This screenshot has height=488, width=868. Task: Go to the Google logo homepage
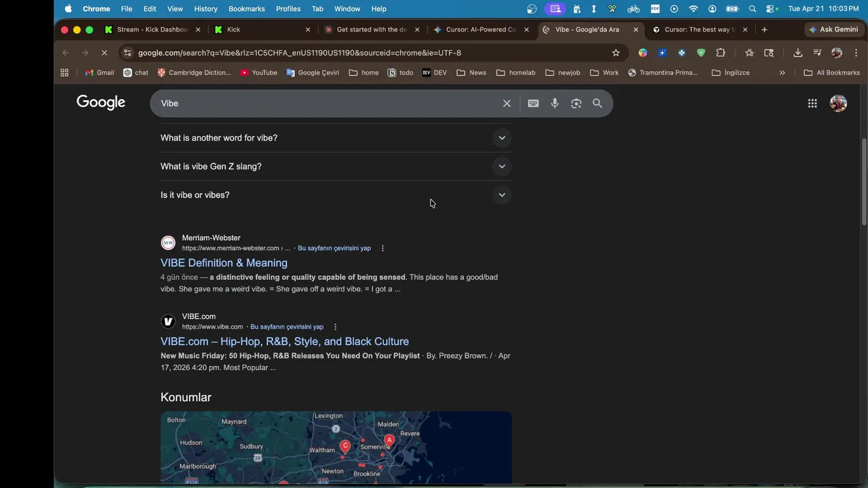coord(101,102)
